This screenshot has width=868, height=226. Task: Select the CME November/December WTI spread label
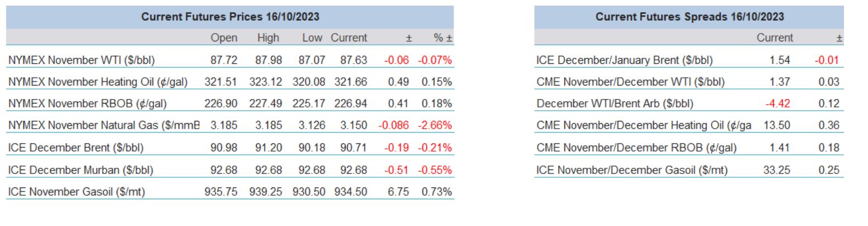point(630,82)
